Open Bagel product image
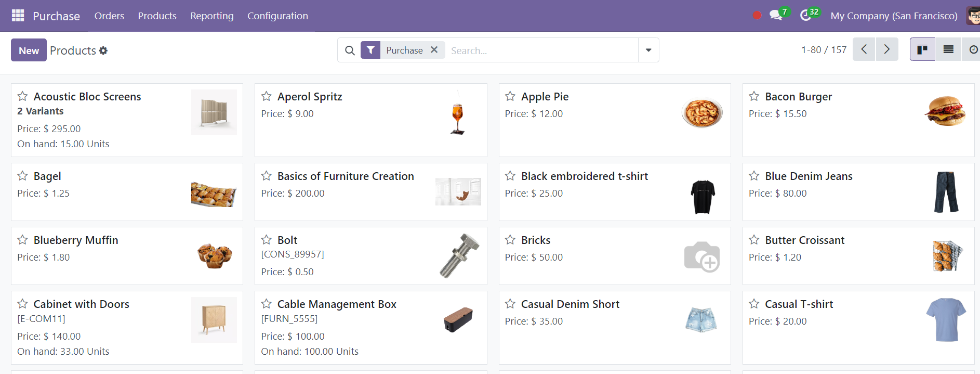Screen dimensions: 980x374 (x=214, y=194)
